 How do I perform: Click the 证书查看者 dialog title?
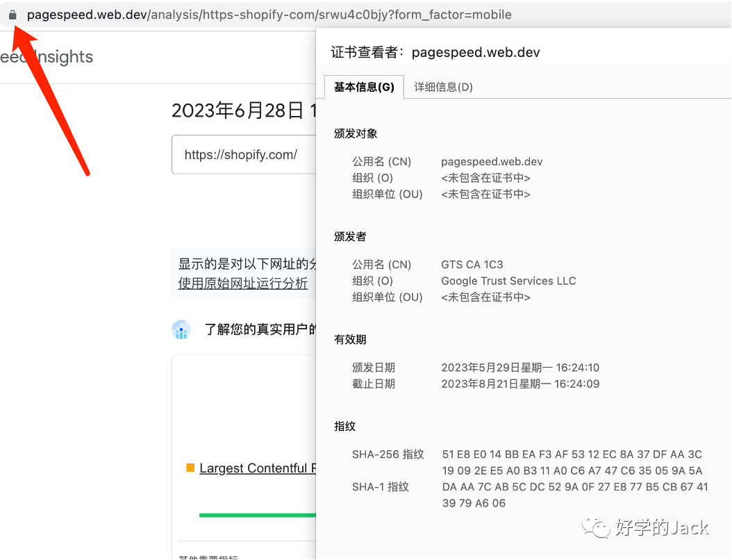pyautogui.click(x=435, y=52)
